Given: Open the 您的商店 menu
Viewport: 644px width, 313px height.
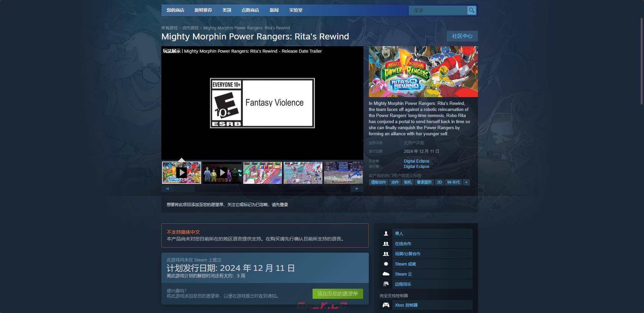Looking at the screenshot, I should click(x=175, y=10).
